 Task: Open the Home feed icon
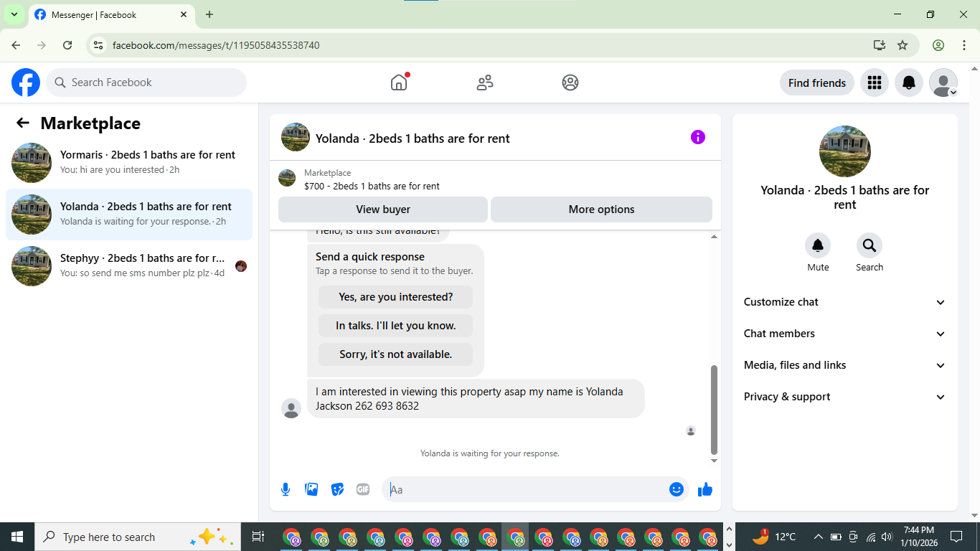pos(399,83)
